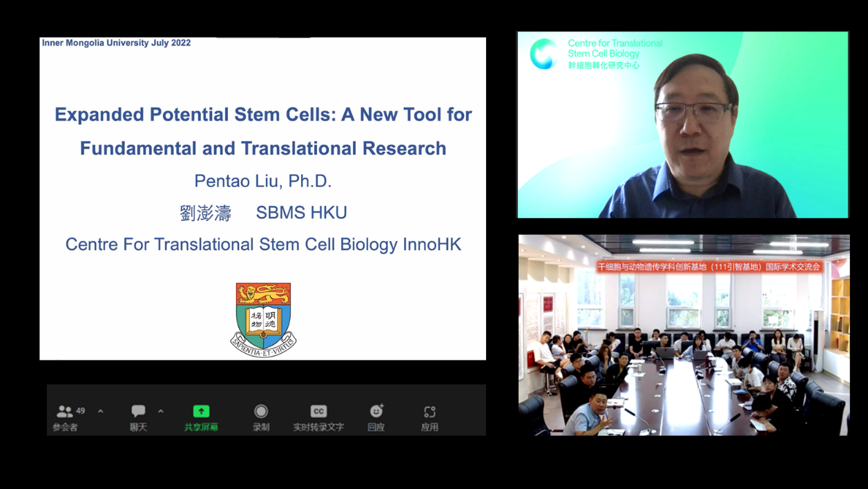
Task: Click the red banner in room video
Action: (x=708, y=267)
